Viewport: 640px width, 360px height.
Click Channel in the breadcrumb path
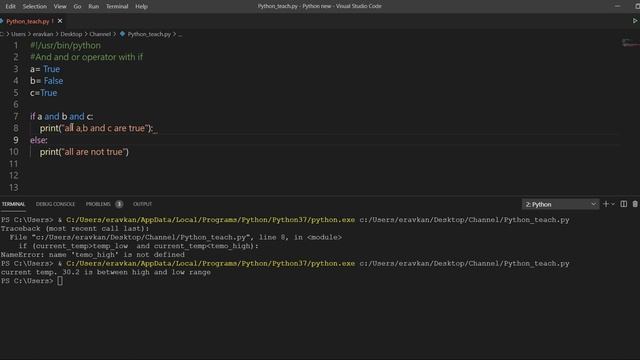(x=100, y=34)
